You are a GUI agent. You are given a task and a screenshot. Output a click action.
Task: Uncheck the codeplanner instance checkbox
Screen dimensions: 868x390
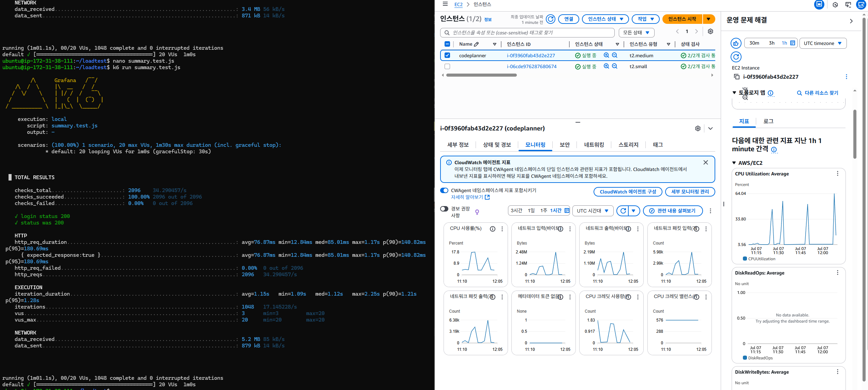[x=447, y=55]
